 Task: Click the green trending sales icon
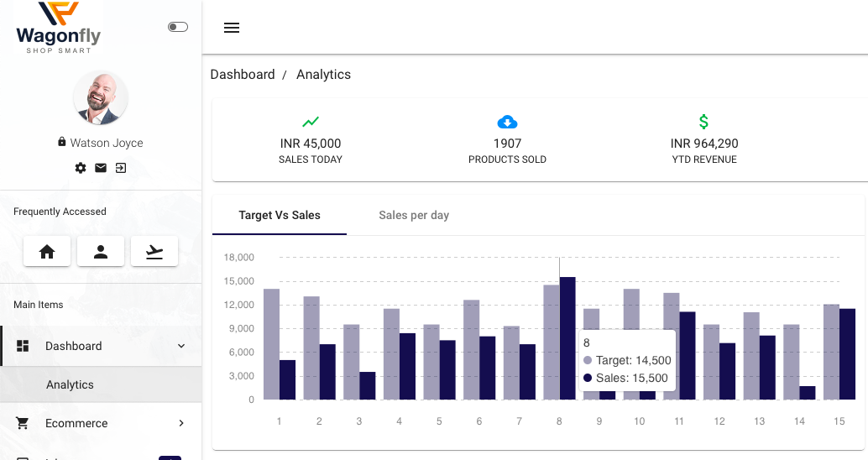311,121
